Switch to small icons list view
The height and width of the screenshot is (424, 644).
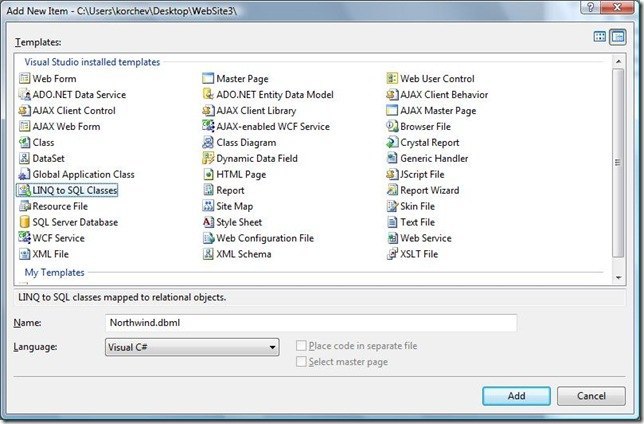click(618, 37)
